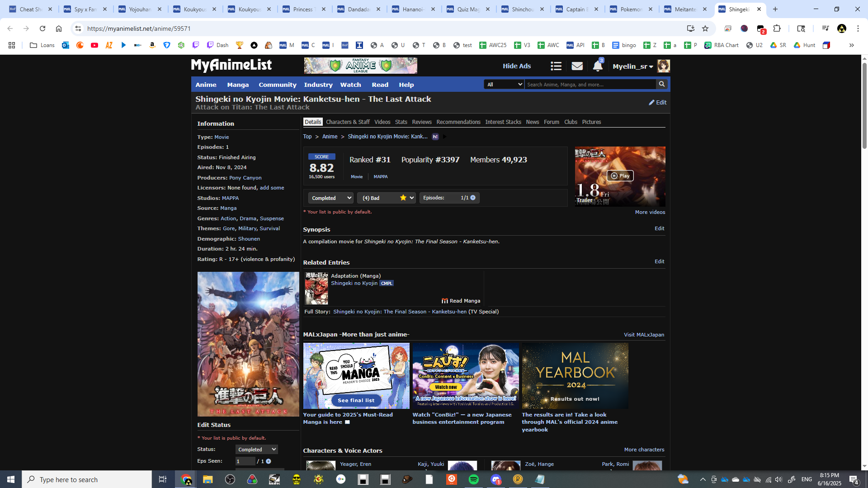868x488 pixels.
Task: Open Shingeki no Kyojin manga adaptation link
Action: pos(354,283)
